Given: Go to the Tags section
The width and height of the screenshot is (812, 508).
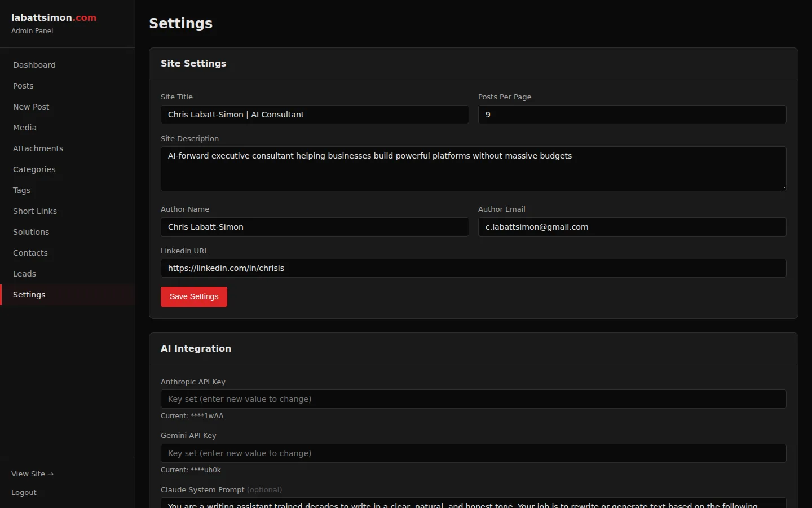Looking at the screenshot, I should tap(21, 190).
